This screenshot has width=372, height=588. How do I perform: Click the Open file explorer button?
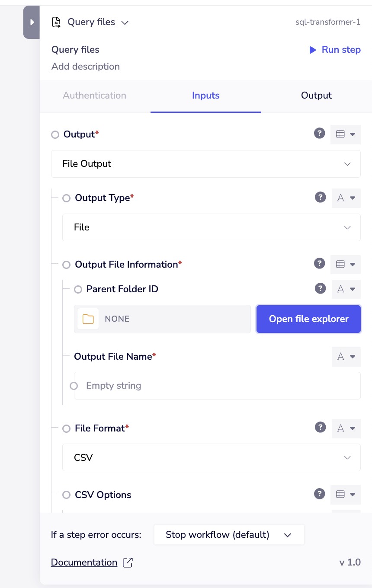tap(308, 319)
